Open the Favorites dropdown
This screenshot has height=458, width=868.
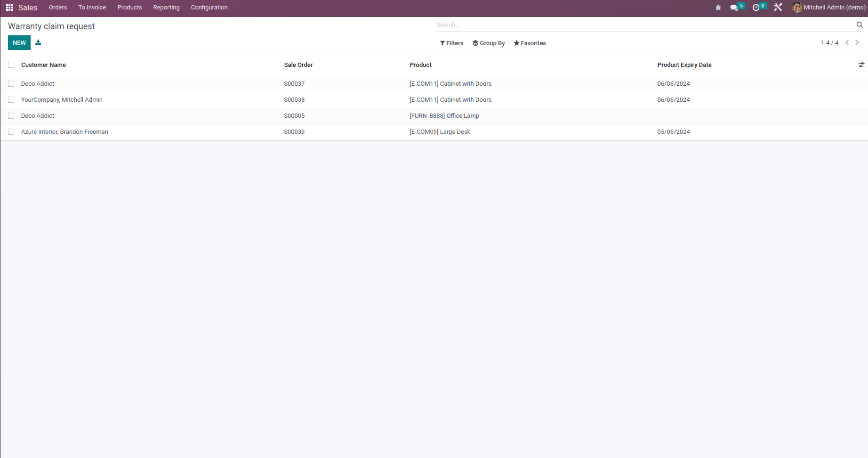(x=530, y=43)
